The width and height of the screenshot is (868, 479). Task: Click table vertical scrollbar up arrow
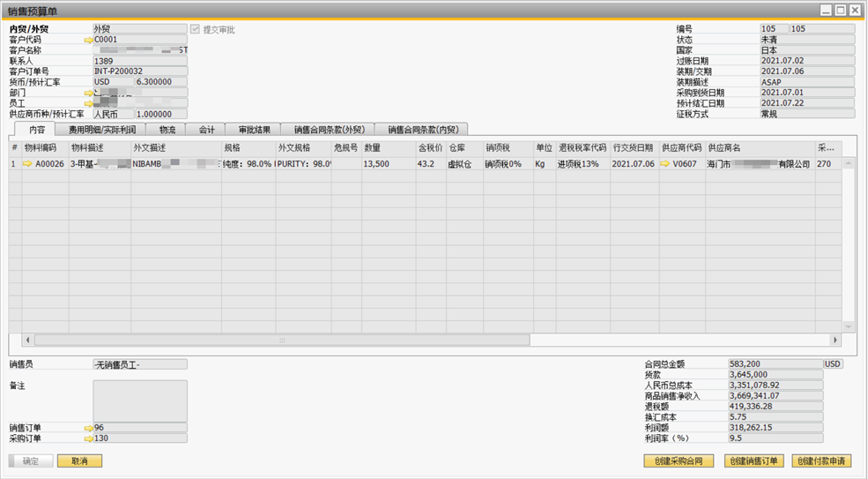(848, 163)
